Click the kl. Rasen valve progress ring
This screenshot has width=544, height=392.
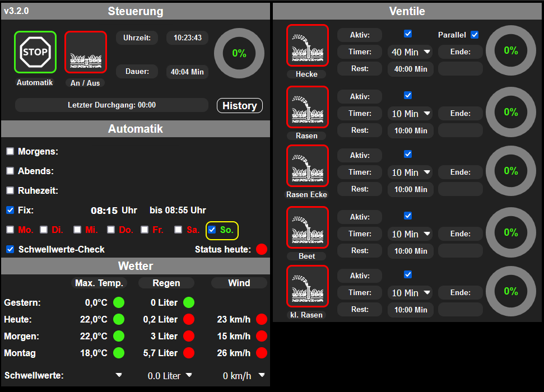coord(511,291)
